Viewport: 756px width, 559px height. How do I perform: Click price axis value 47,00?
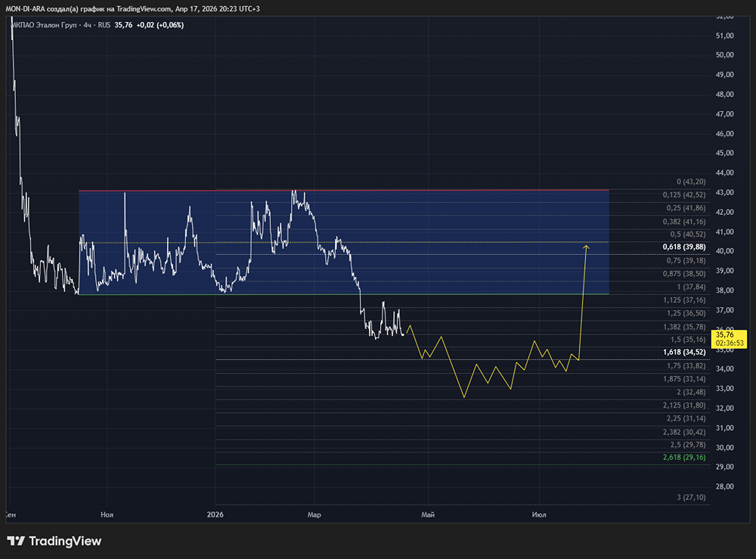(x=725, y=114)
